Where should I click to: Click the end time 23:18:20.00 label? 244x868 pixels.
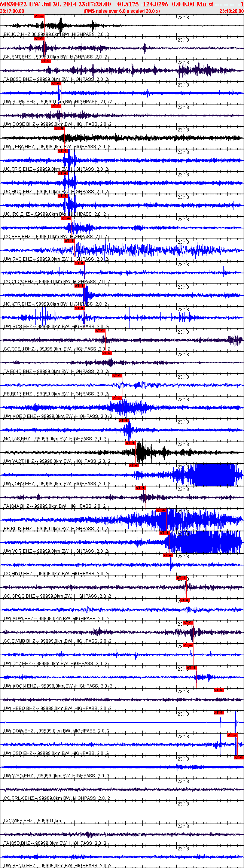click(x=231, y=11)
